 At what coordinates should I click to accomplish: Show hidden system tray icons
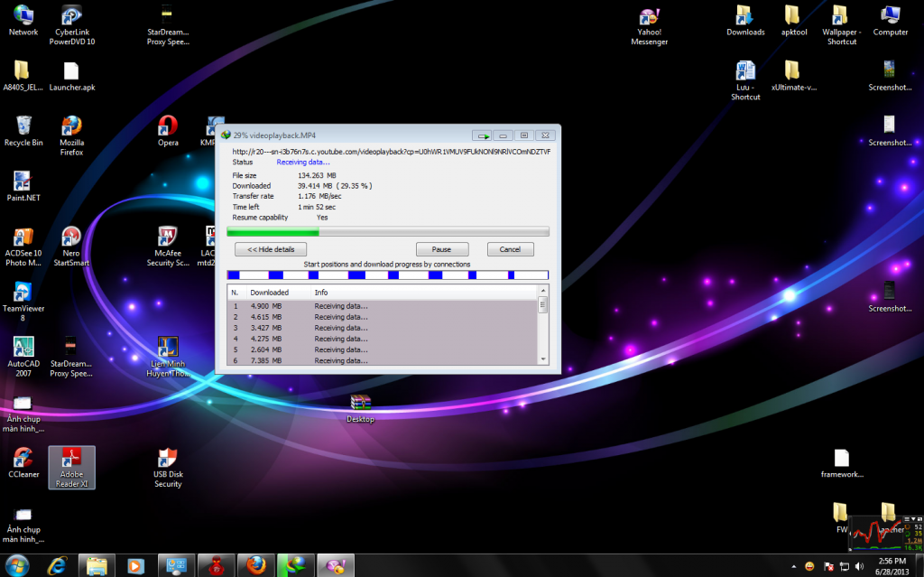[794, 567]
